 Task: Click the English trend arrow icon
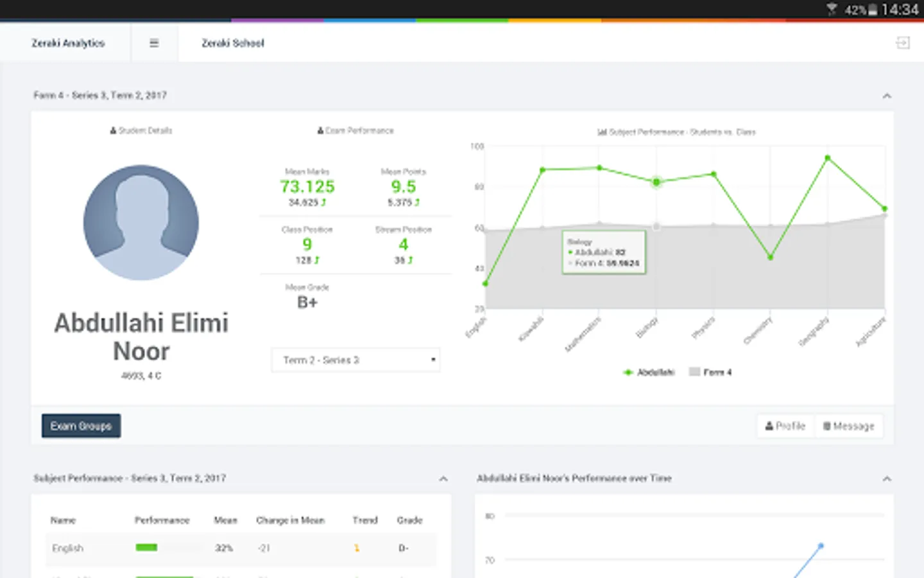[357, 548]
